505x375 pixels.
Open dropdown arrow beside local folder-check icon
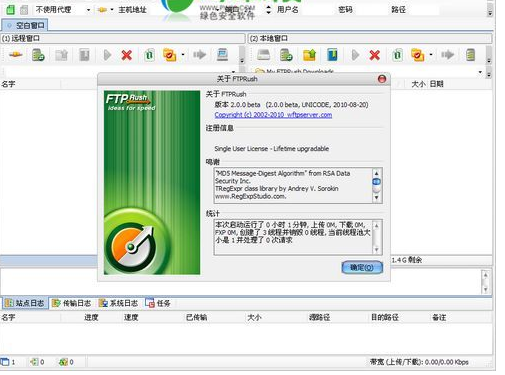click(431, 55)
